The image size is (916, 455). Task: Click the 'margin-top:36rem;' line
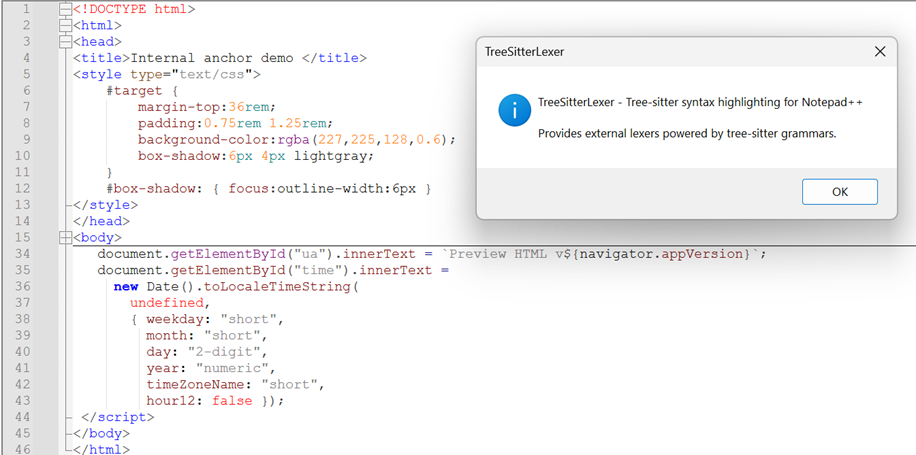(x=206, y=107)
